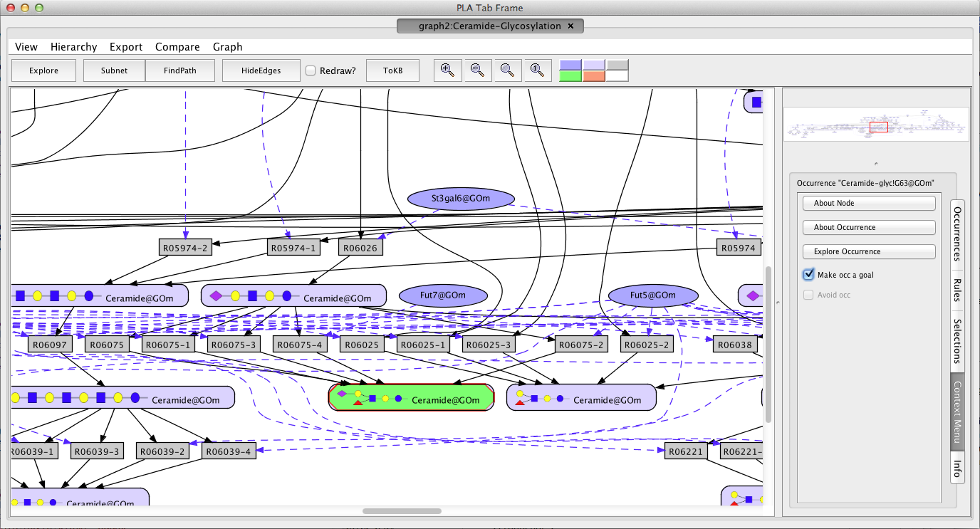Reset zoom with the '1' magnifier icon
Viewport: 980px width, 529px height.
click(x=538, y=70)
